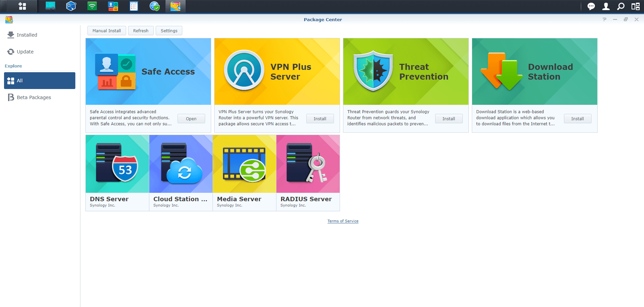This screenshot has height=307, width=644.
Task: Click the Refresh button
Action: (141, 31)
